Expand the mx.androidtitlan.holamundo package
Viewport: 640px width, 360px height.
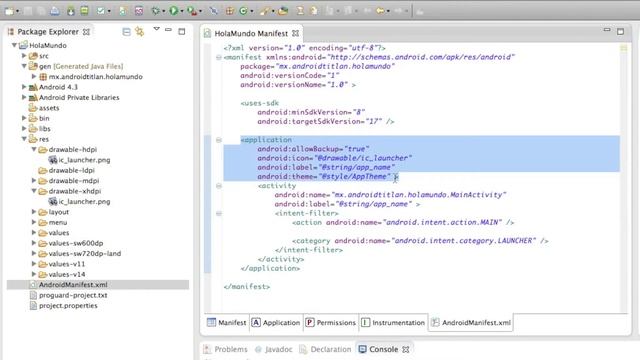[34, 76]
